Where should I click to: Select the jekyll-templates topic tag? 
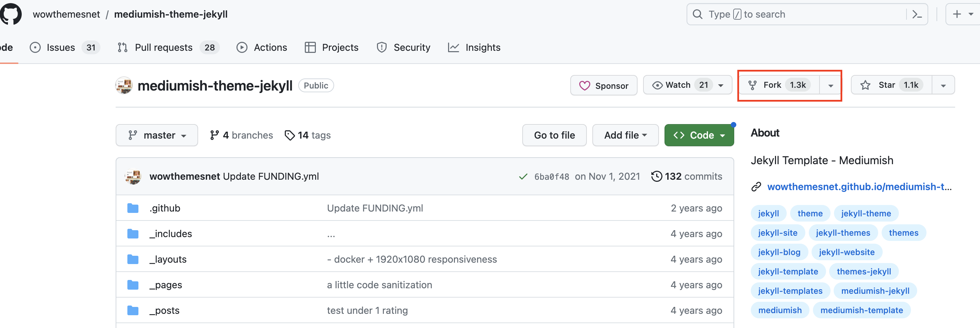coord(790,291)
